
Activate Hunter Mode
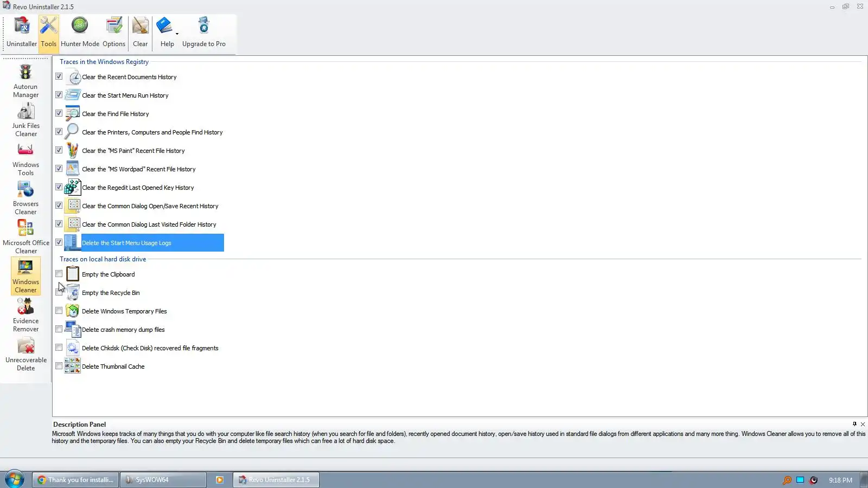click(80, 33)
